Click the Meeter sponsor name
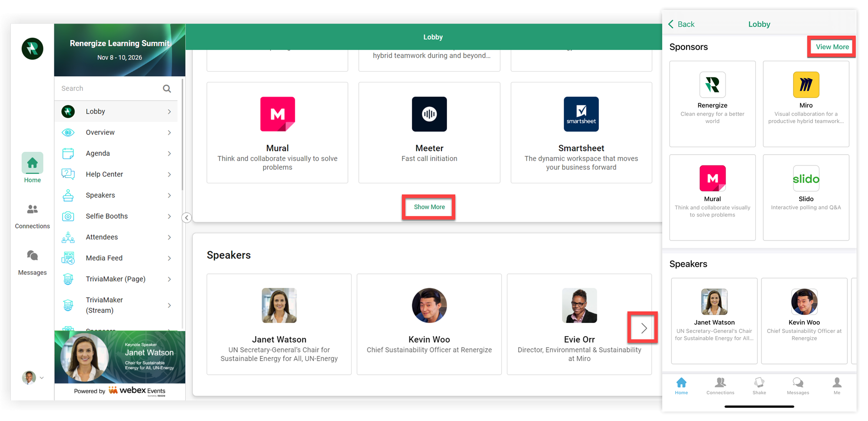This screenshot has width=868, height=421. [430, 148]
